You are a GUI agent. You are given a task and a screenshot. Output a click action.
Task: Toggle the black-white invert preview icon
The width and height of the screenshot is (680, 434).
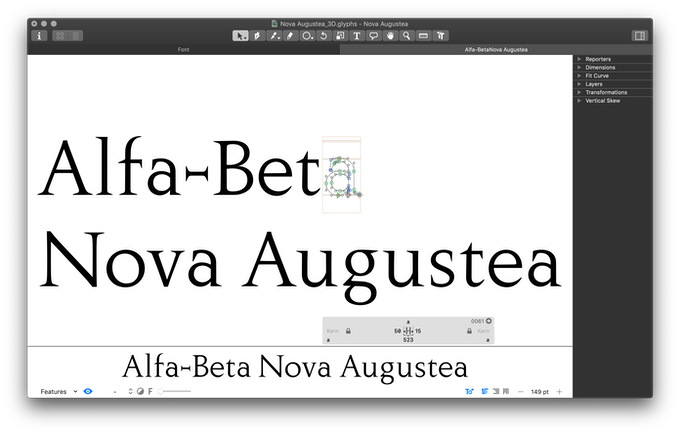point(140,392)
